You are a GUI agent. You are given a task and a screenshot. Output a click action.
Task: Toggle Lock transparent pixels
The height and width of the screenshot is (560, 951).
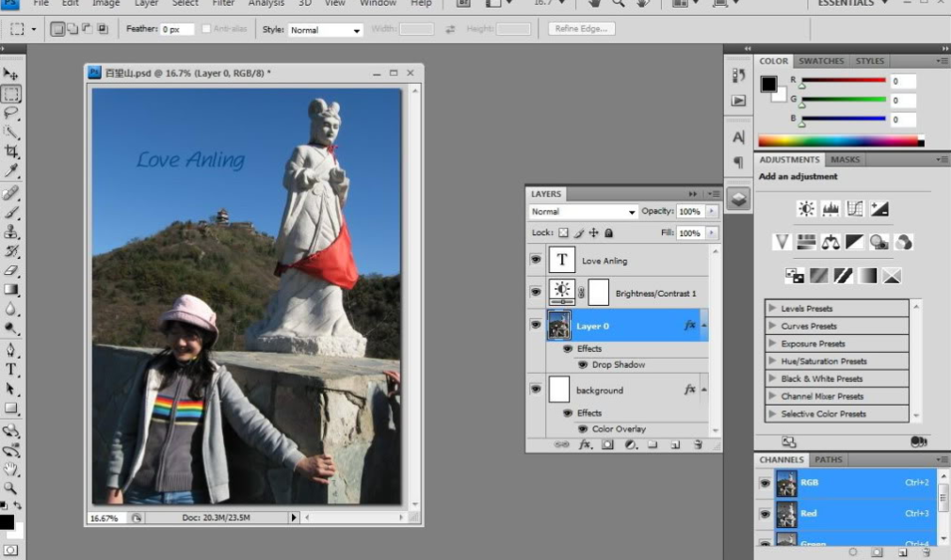coord(563,232)
